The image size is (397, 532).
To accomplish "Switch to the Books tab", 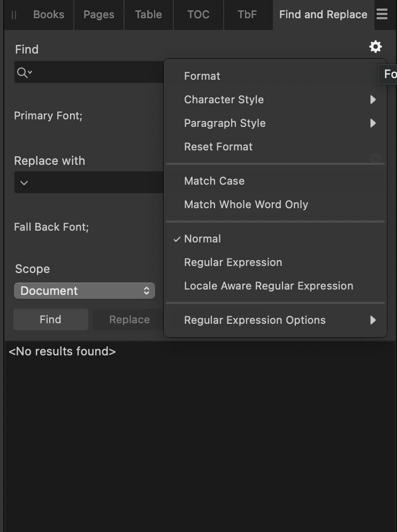I will pyautogui.click(x=48, y=14).
